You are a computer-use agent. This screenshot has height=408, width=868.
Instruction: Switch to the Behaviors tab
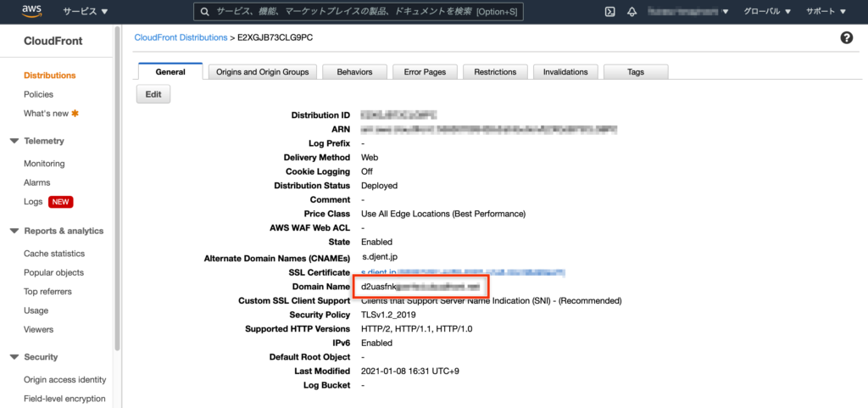click(x=354, y=72)
